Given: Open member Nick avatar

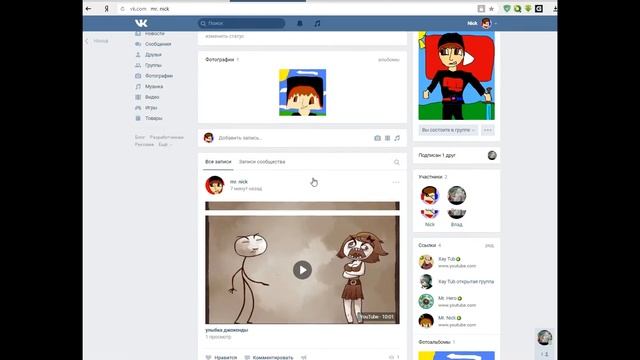Looking at the screenshot, I should click(x=430, y=196).
